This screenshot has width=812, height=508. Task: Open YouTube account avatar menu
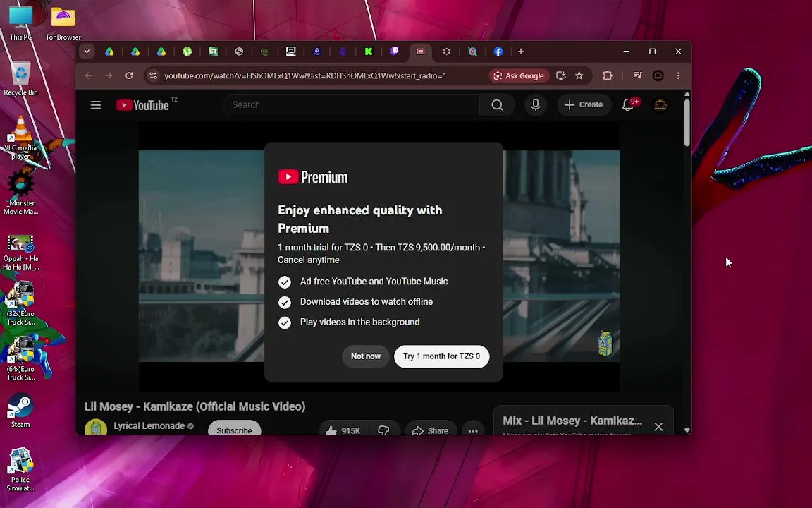point(660,105)
